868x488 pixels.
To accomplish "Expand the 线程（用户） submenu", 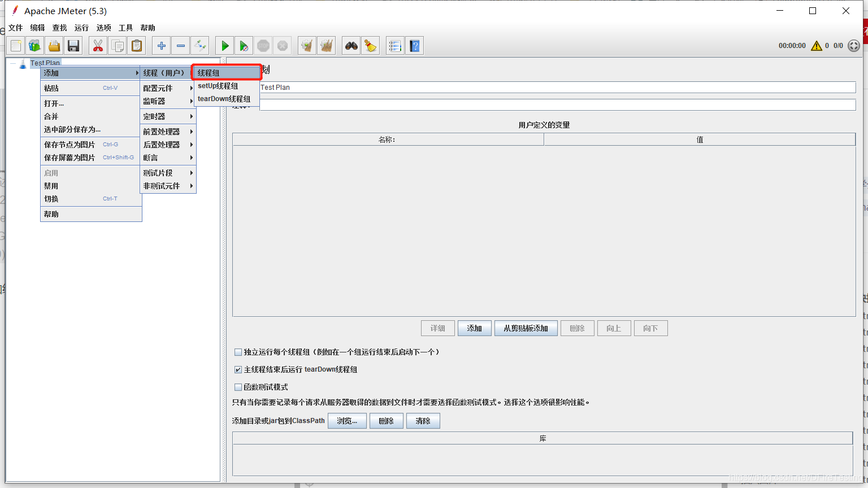I will pos(168,73).
